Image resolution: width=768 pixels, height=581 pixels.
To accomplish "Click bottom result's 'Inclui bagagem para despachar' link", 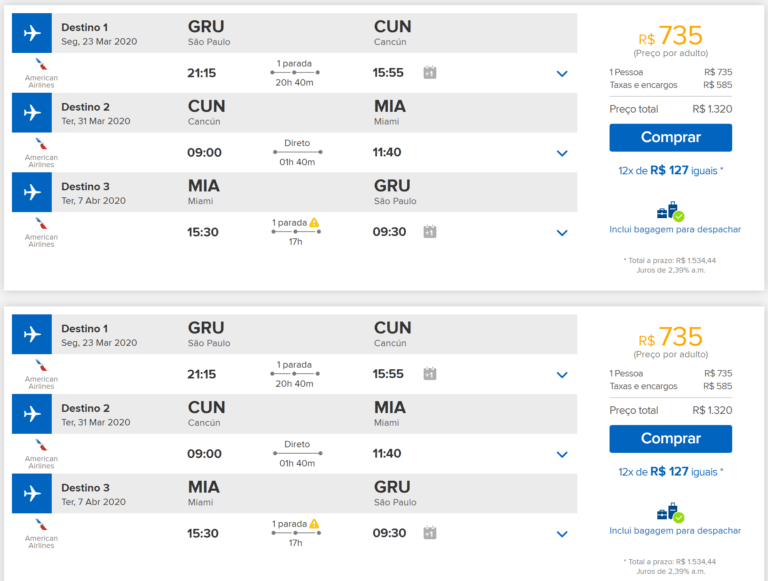I will (x=675, y=531).
